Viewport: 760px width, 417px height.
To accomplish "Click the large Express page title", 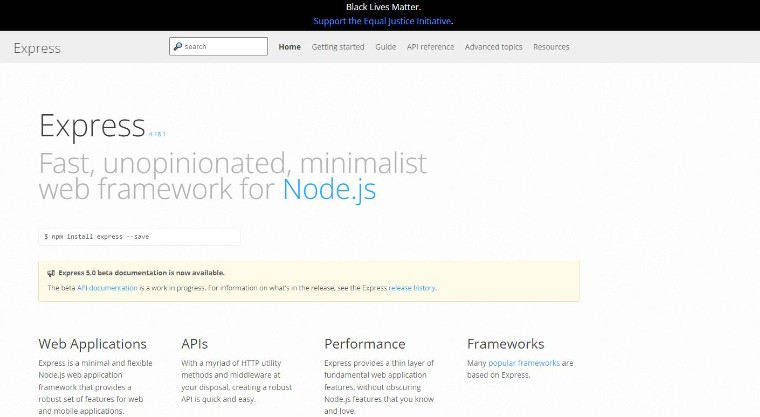I will point(92,126).
